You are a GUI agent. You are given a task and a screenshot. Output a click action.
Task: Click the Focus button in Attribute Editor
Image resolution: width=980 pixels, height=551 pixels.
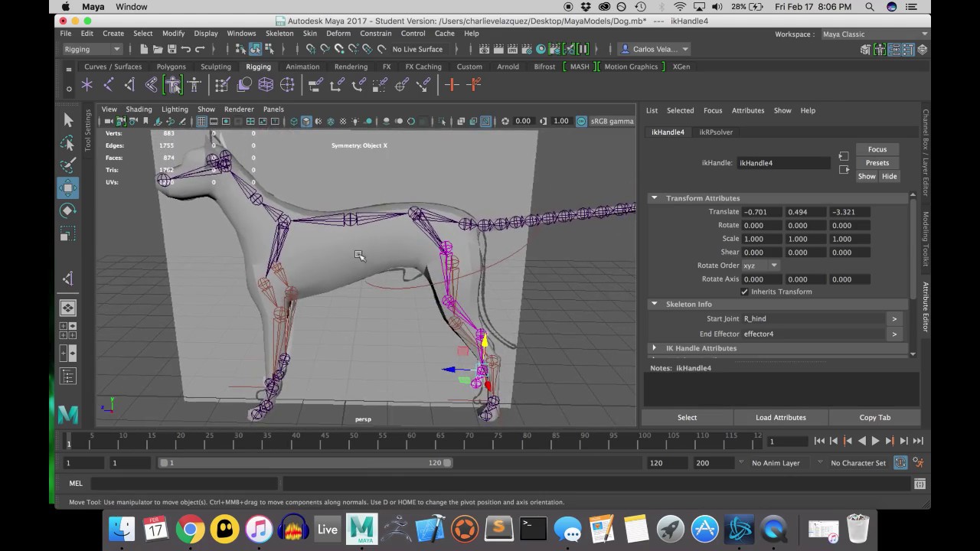877,149
